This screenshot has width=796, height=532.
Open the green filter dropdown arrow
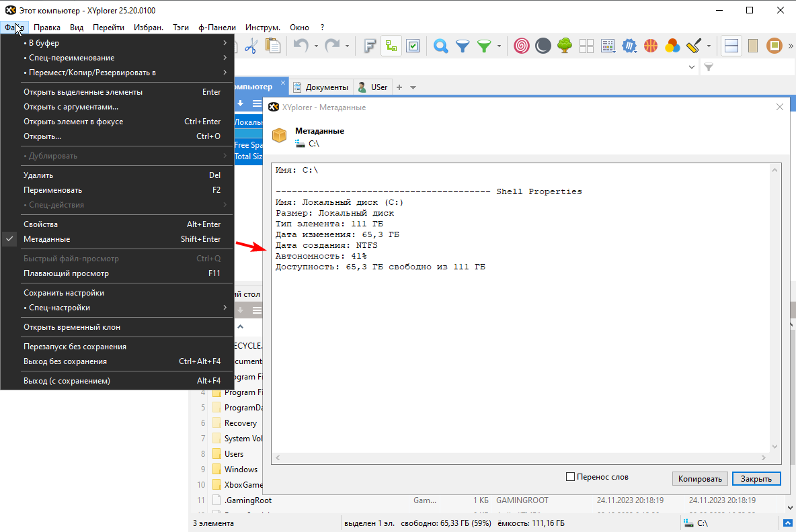pos(499,46)
